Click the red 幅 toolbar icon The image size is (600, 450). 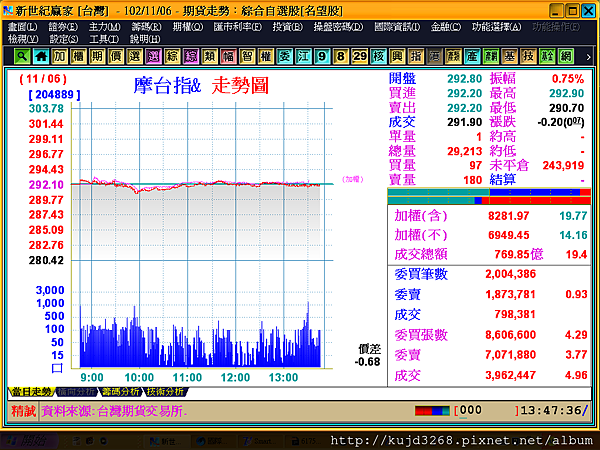(228, 57)
